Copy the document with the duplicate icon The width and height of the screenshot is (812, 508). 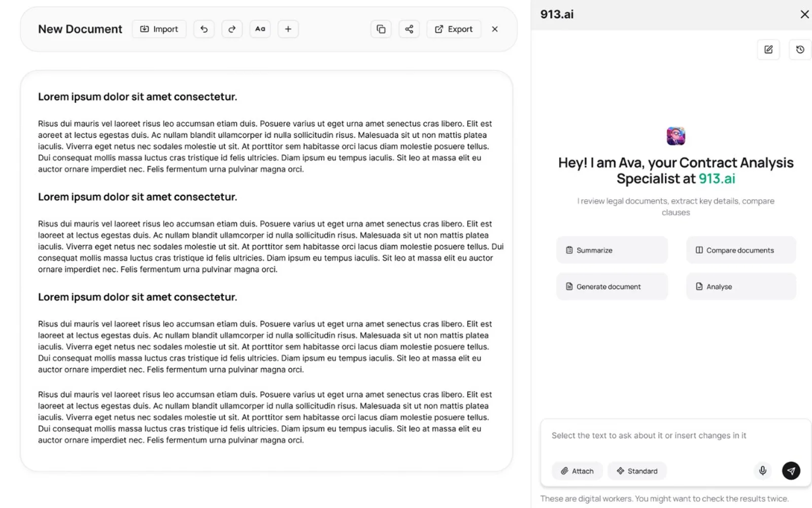381,29
